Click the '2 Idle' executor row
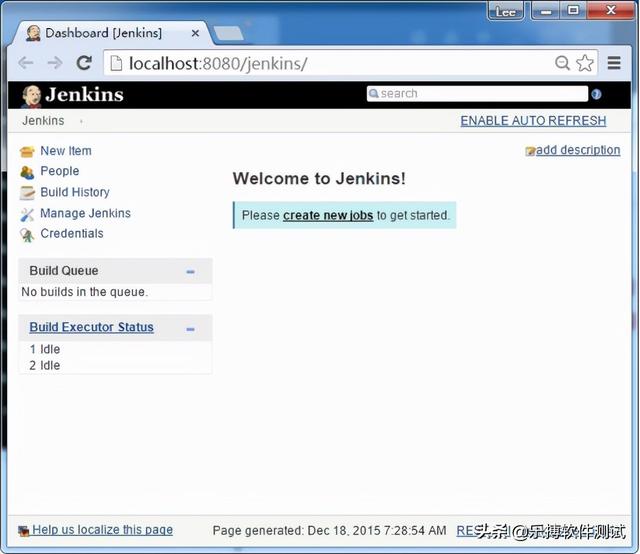640x554 pixels. (x=44, y=365)
